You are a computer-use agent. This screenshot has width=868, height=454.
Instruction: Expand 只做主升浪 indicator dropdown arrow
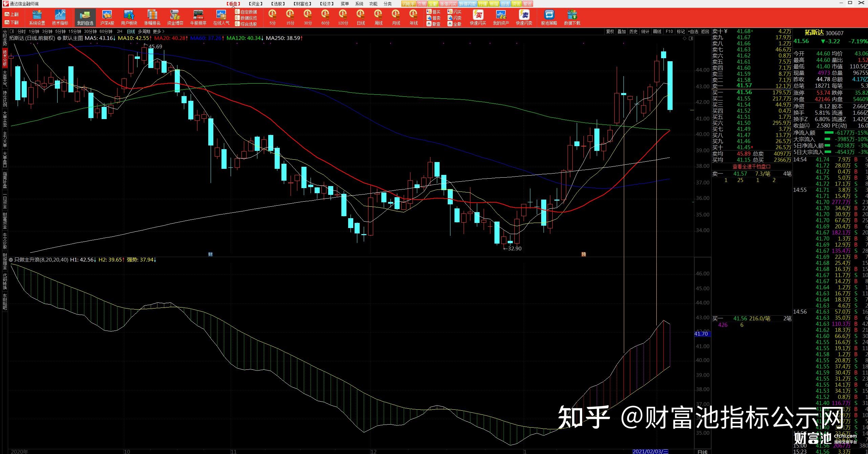[11, 260]
